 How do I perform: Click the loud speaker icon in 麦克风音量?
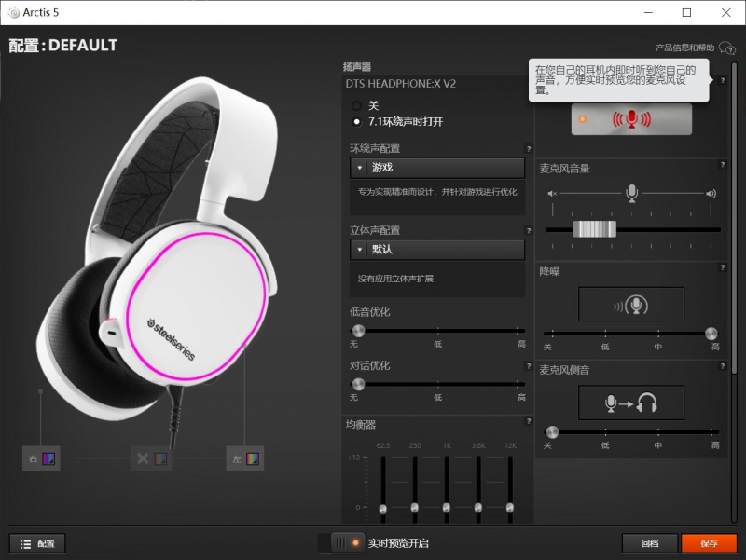coord(711,194)
